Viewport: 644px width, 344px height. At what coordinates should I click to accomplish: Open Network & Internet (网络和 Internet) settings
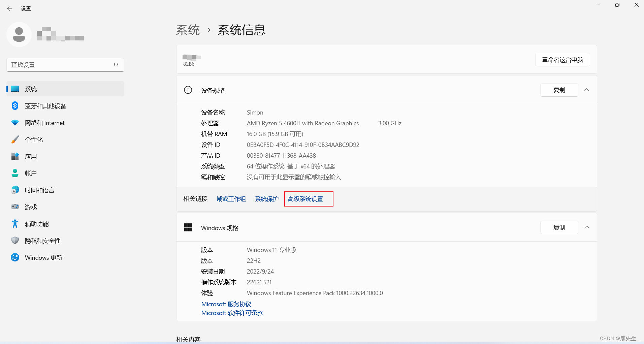click(x=44, y=123)
